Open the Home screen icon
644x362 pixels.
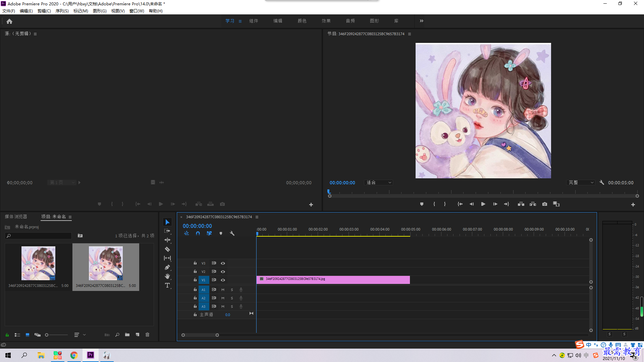9,21
